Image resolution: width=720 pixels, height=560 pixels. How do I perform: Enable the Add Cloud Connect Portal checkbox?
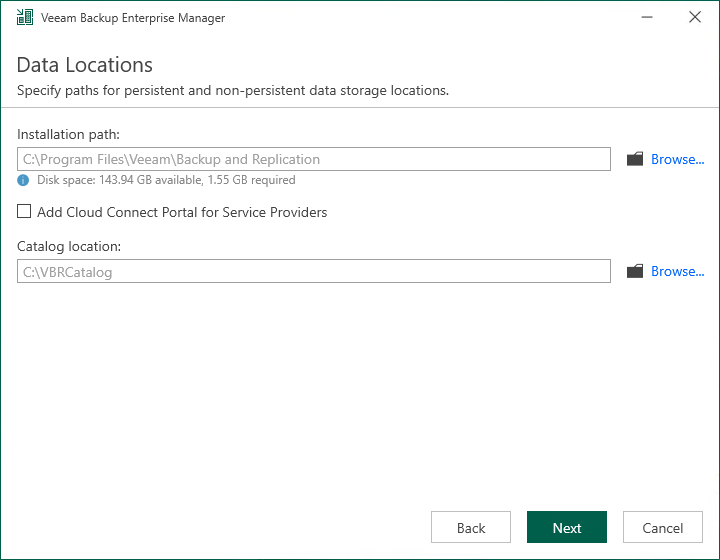point(24,212)
